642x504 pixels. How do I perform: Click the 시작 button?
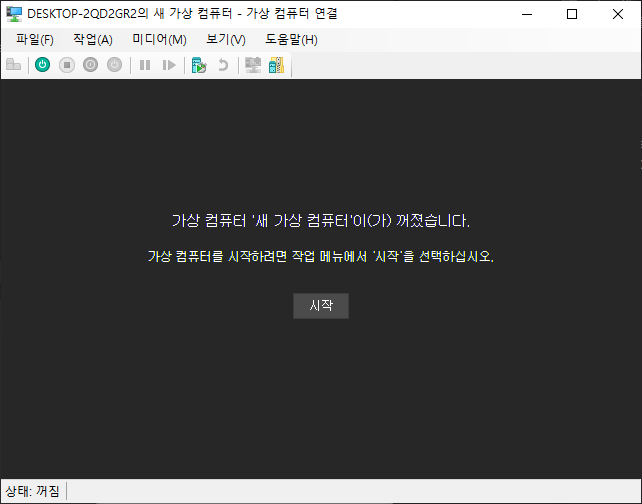tap(321, 305)
